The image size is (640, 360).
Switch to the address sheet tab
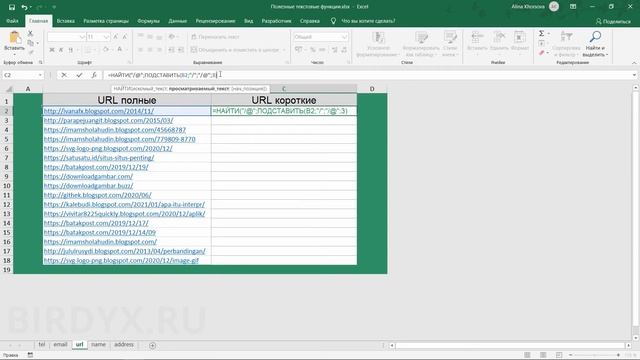124,345
